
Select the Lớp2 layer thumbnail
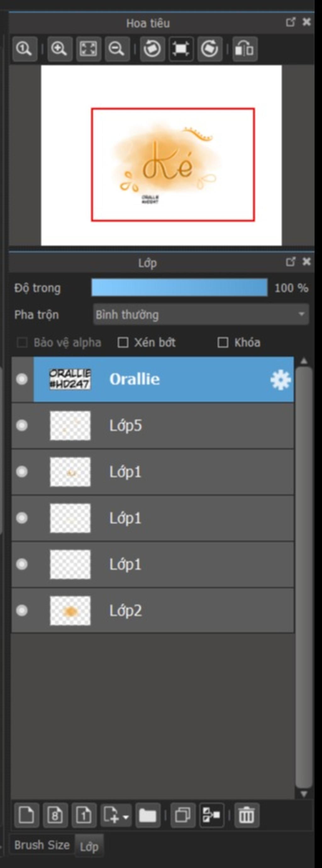click(70, 610)
